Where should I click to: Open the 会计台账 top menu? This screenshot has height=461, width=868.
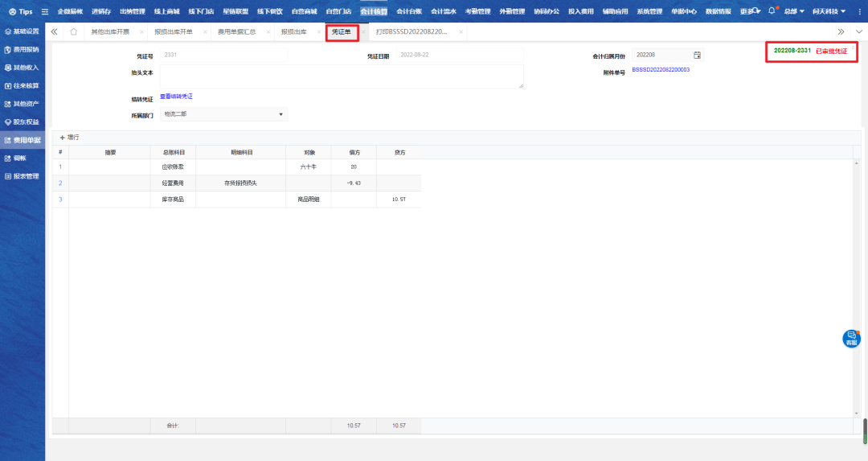coord(409,11)
